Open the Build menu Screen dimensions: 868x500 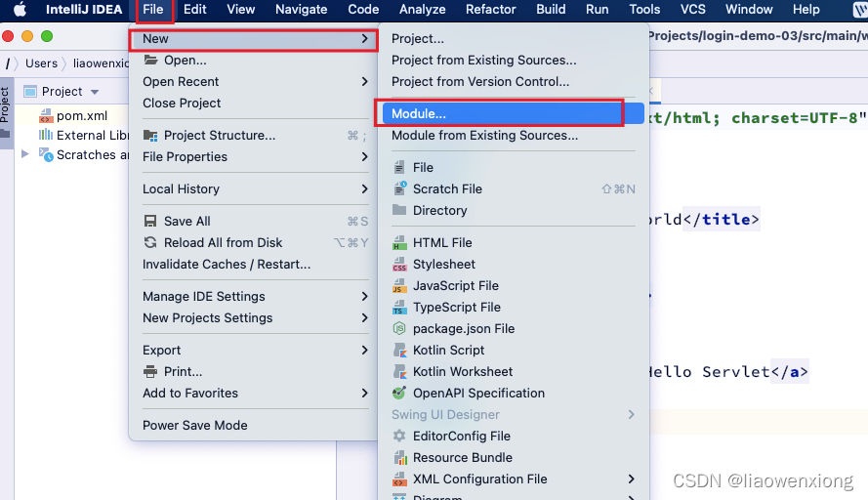point(551,10)
